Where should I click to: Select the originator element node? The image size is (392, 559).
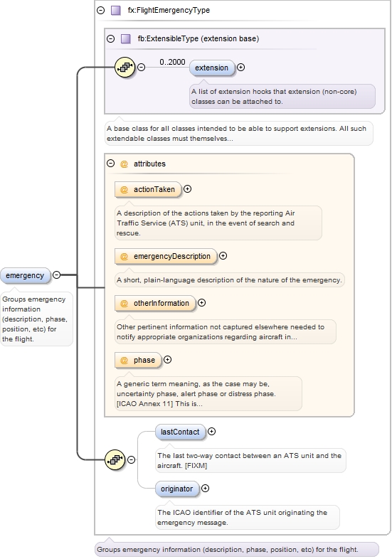pyautogui.click(x=177, y=489)
